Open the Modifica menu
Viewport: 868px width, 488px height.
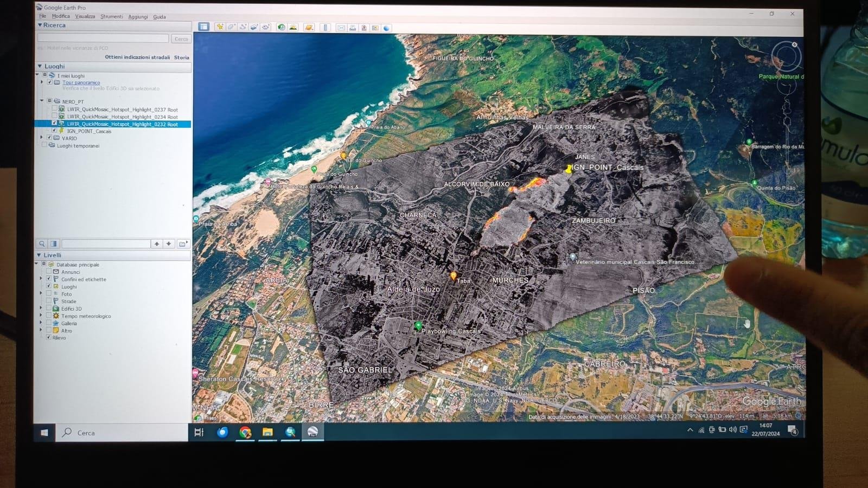point(61,16)
